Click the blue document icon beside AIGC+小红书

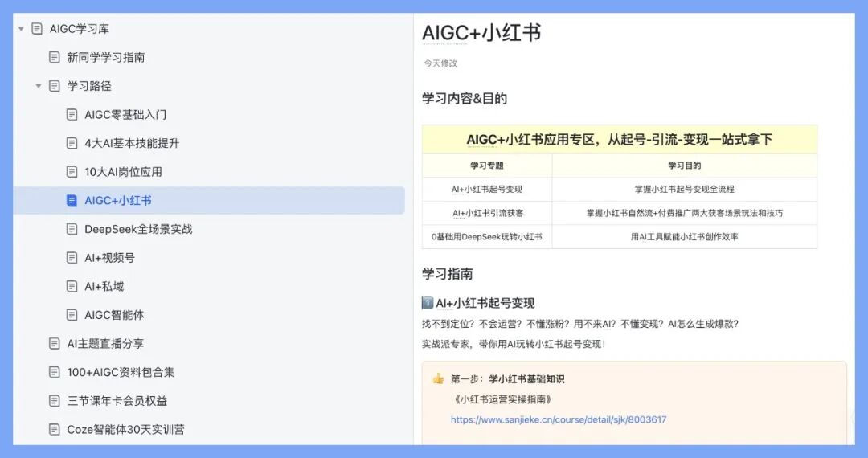(x=72, y=200)
